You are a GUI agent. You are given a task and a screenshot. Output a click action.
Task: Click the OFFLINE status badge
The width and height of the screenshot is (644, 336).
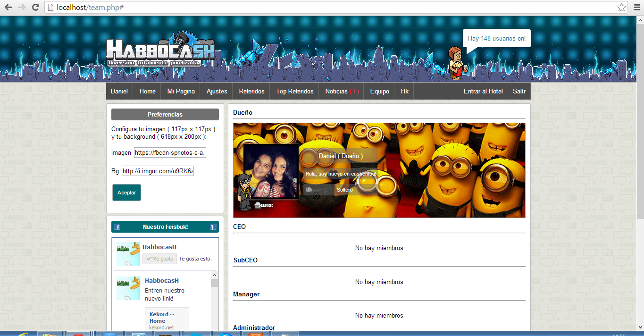(x=264, y=205)
